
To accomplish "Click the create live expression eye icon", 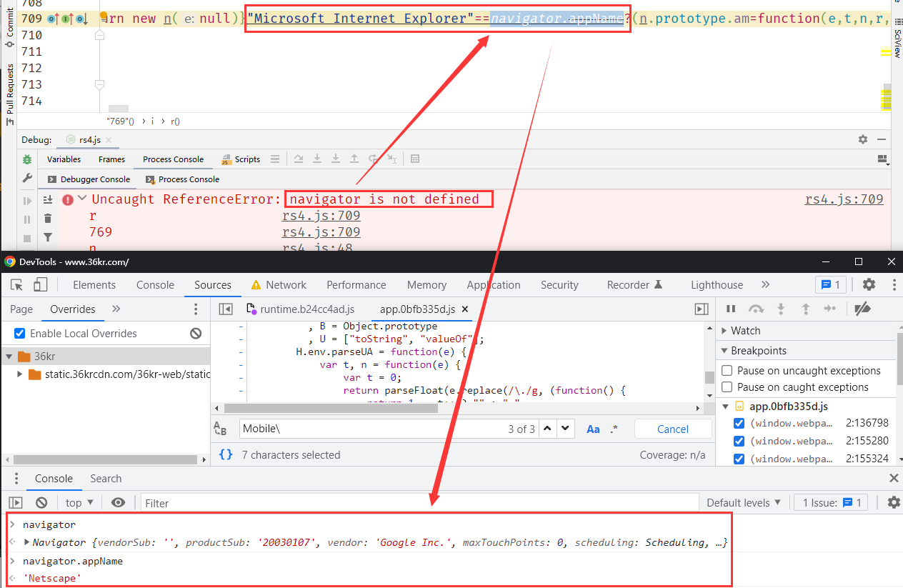I will coord(119,503).
